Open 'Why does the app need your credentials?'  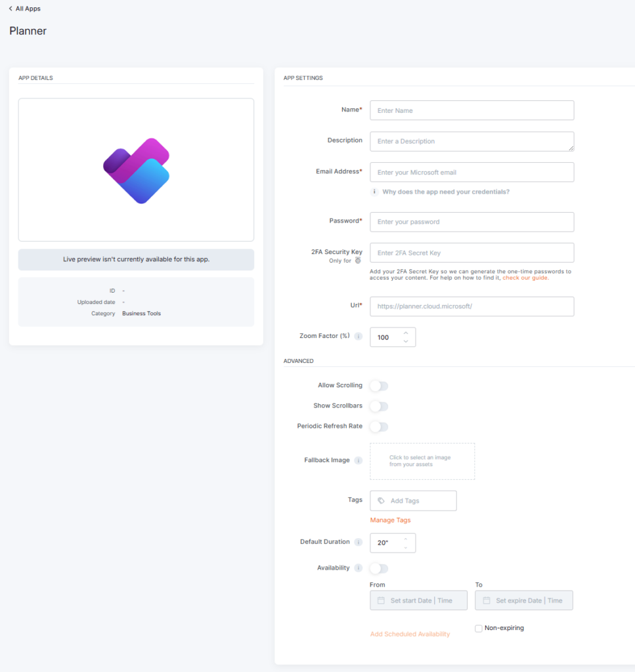(x=446, y=192)
